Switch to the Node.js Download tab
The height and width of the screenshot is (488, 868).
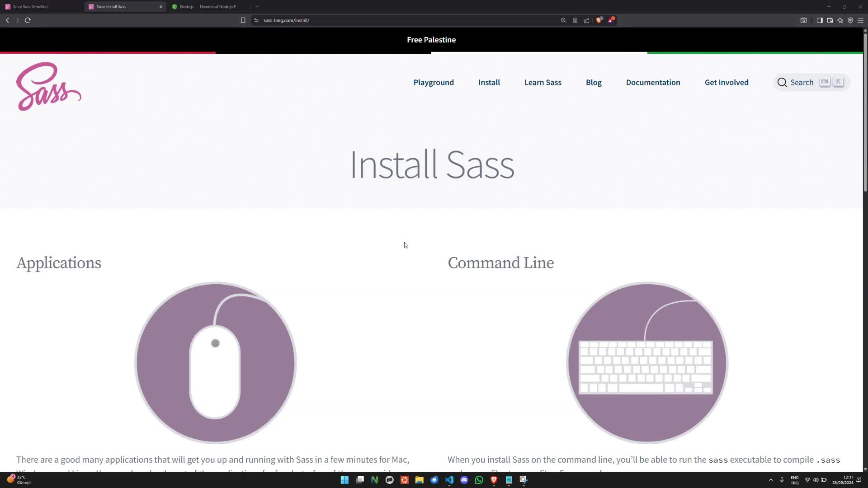click(208, 7)
